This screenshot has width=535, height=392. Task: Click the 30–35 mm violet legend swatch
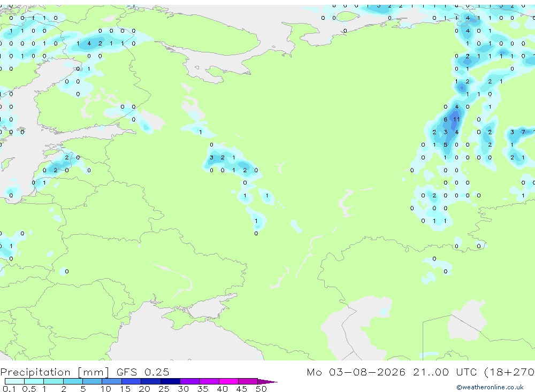pos(190,381)
